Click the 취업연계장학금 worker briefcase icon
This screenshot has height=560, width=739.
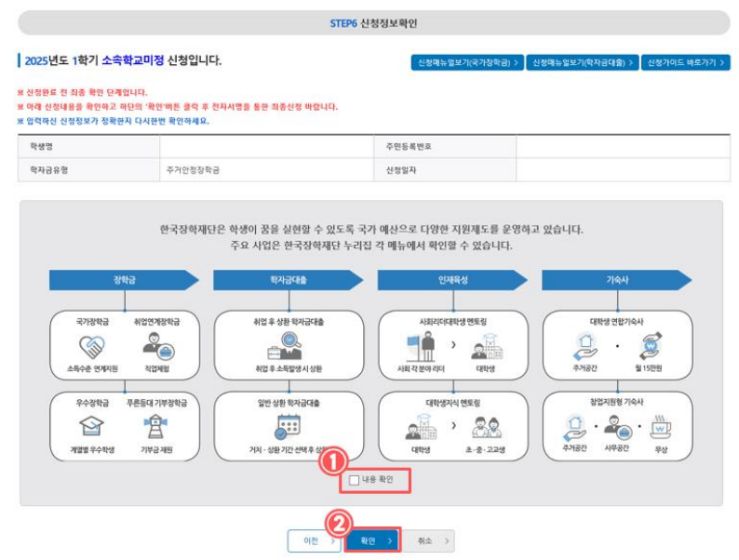(158, 346)
